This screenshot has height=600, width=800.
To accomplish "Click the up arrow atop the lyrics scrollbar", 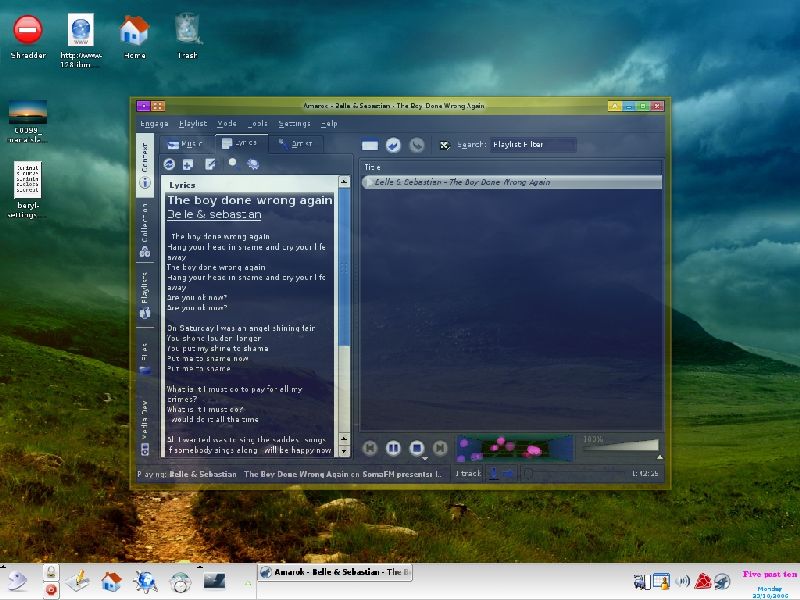I will pyautogui.click(x=344, y=182).
